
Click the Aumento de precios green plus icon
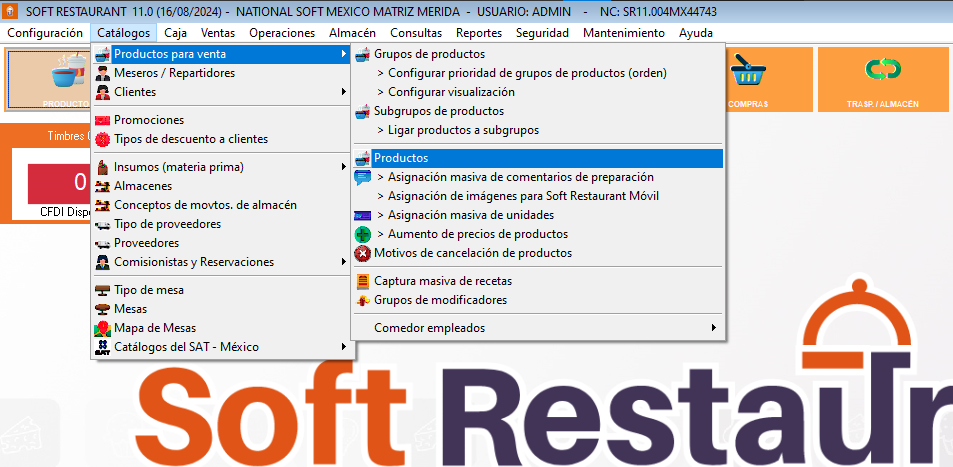[x=362, y=234]
